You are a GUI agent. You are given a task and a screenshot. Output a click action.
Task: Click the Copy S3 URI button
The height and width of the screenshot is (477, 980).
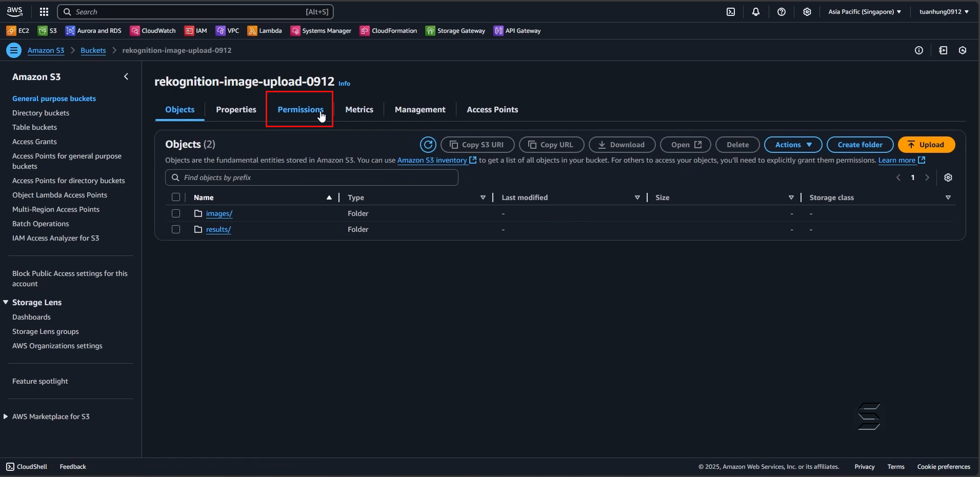[x=477, y=145]
